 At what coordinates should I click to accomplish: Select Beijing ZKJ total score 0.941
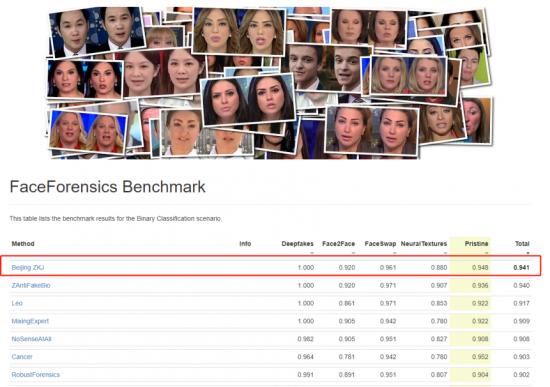click(x=521, y=267)
